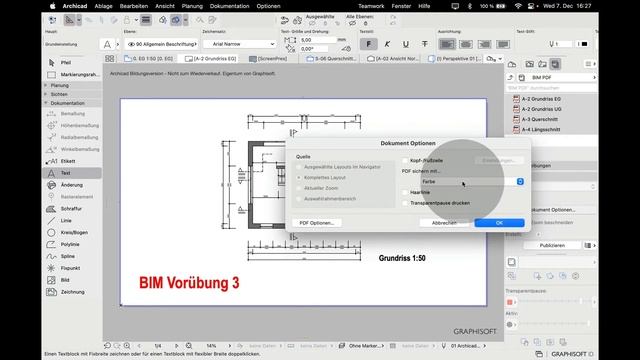Expand the Planung toolbox group
The image size is (640, 360).
tap(72, 85)
